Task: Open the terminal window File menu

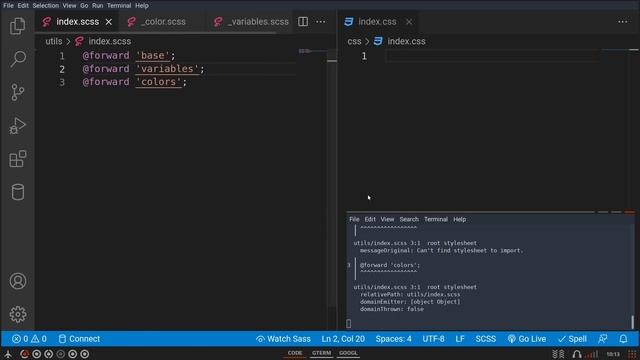Action: (354, 219)
